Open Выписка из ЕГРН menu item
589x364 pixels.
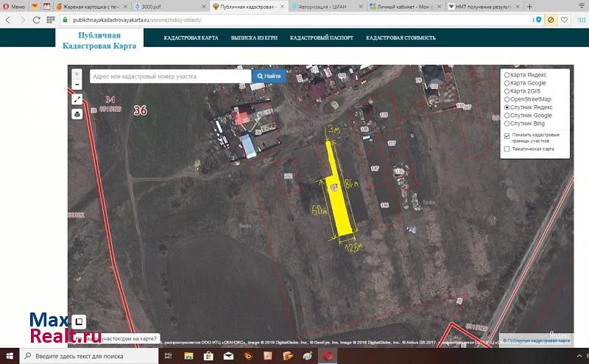(x=254, y=38)
